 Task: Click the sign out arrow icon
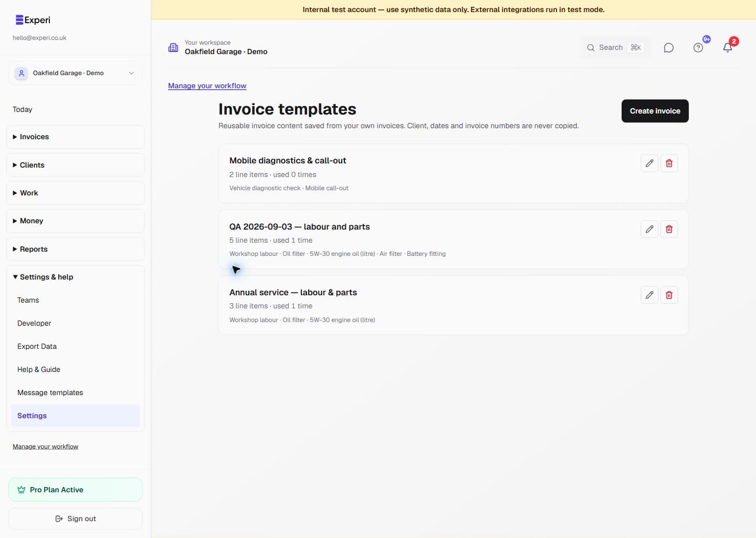click(x=59, y=519)
